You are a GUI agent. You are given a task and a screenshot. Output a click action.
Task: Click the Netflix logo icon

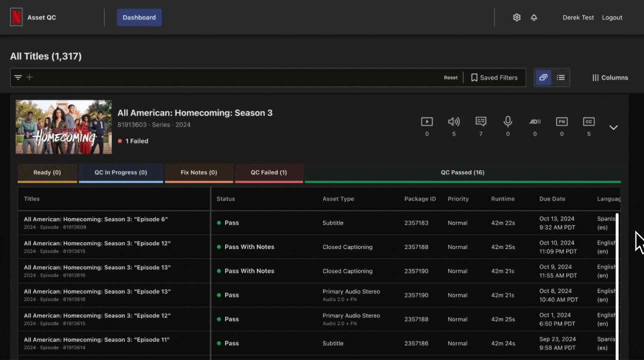(x=16, y=17)
